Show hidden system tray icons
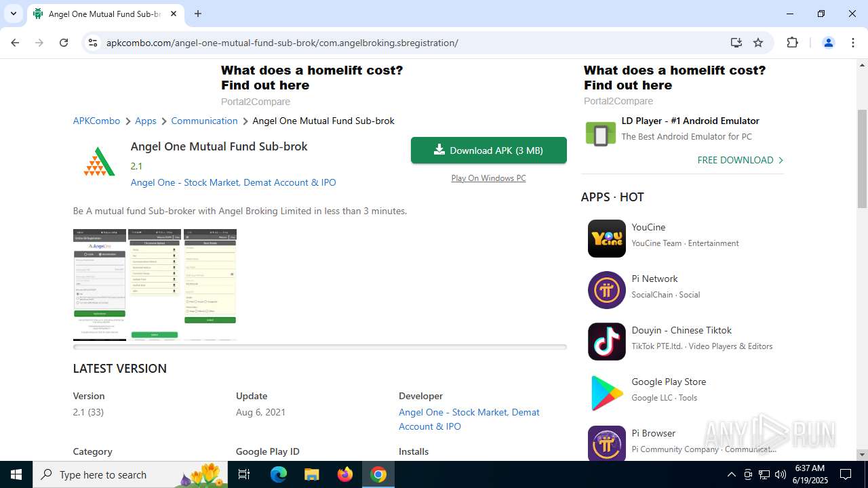The width and height of the screenshot is (868, 488). [731, 474]
